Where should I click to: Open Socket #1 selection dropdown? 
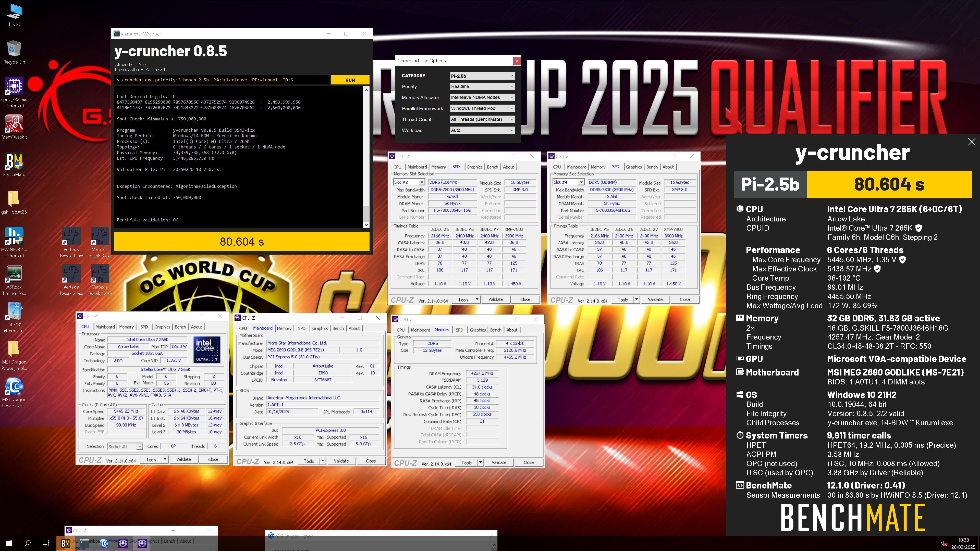coord(125,446)
